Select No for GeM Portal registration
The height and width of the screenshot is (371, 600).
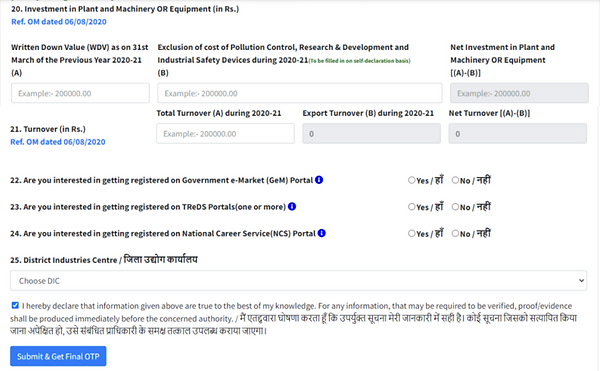tap(455, 180)
